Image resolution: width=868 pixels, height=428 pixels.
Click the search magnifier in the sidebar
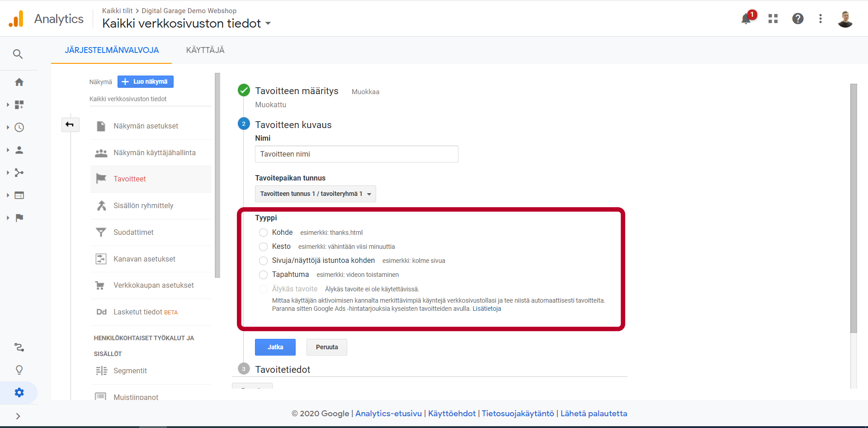click(18, 54)
